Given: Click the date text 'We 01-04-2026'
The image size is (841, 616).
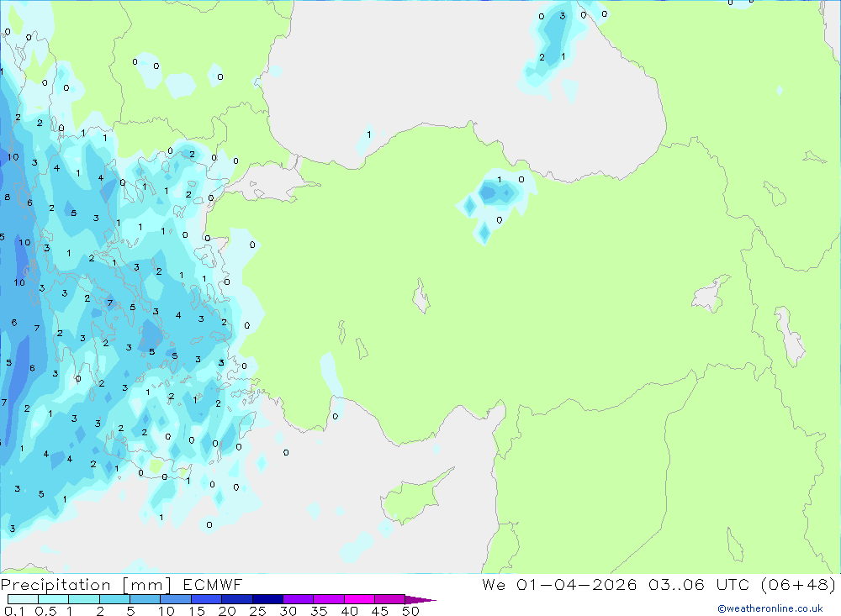Looking at the screenshot, I should (559, 584).
